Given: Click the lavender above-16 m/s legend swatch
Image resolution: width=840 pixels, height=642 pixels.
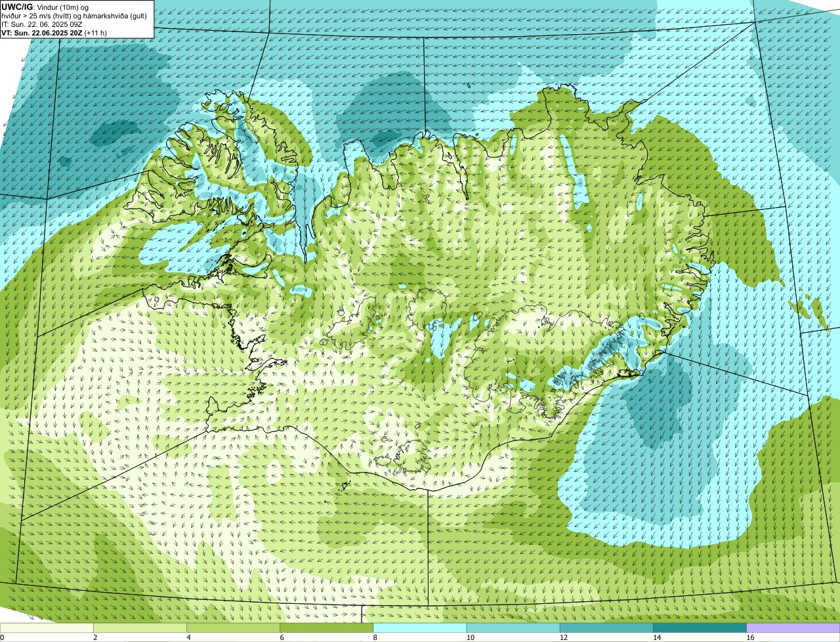Looking at the screenshot, I should pyautogui.click(x=793, y=628).
